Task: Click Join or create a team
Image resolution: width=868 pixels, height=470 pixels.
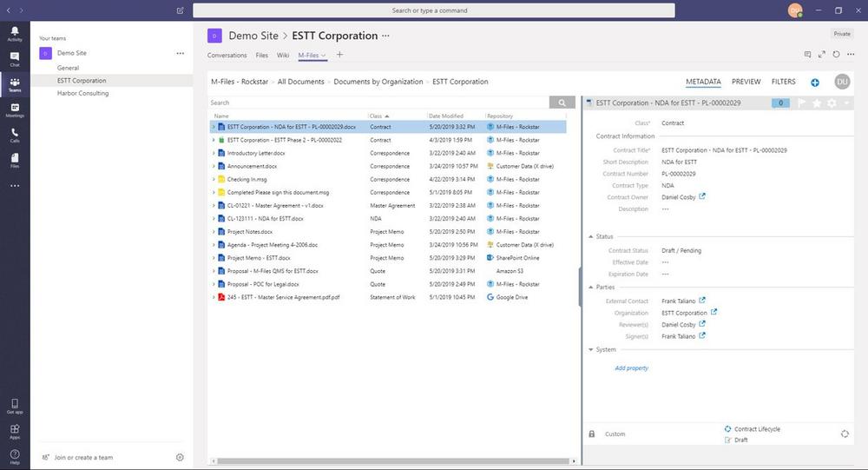Action: point(83,457)
